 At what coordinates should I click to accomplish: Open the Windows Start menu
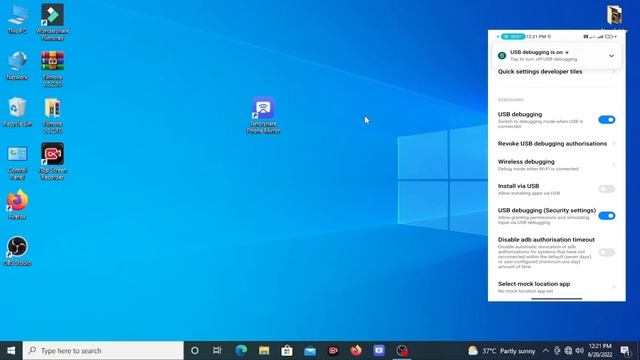pyautogui.click(x=11, y=351)
